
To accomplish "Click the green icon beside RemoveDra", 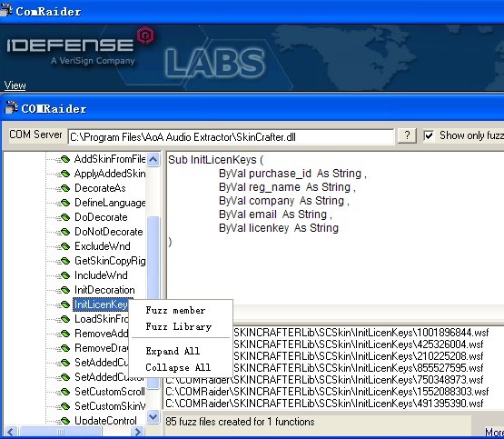I will [x=64, y=348].
